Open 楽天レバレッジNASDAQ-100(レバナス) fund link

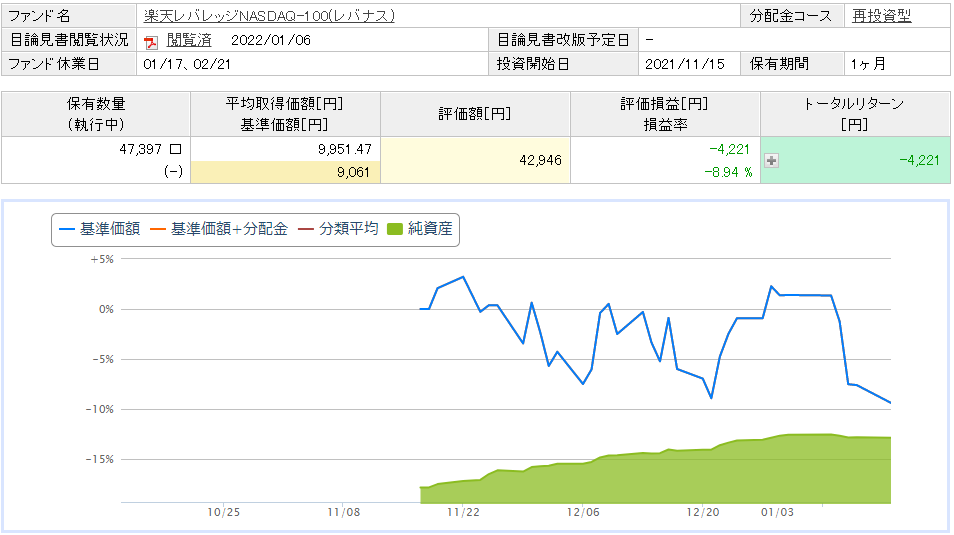tap(269, 16)
